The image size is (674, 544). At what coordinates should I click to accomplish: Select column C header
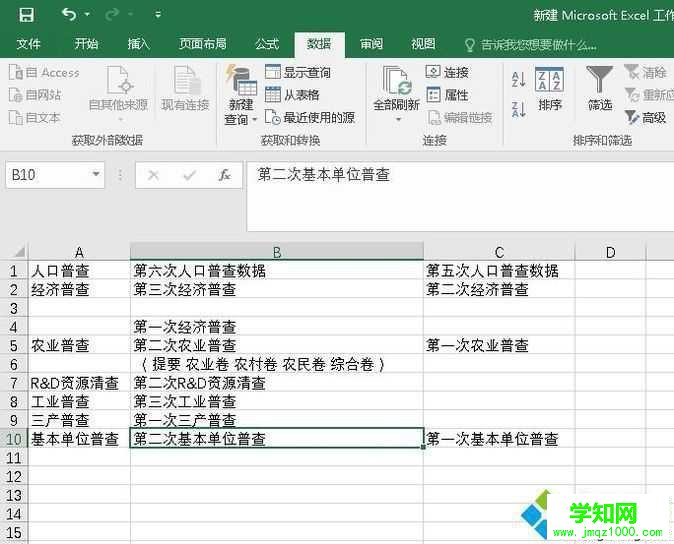click(499, 252)
